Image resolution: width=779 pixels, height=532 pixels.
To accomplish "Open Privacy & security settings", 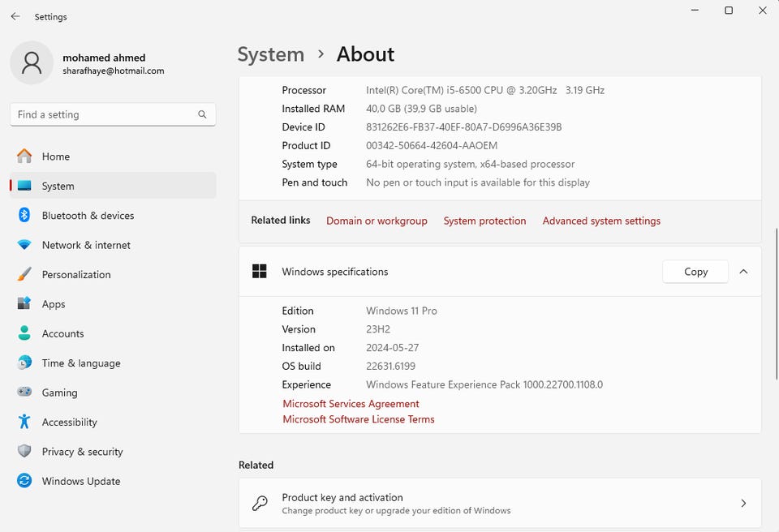I will click(x=113, y=451).
